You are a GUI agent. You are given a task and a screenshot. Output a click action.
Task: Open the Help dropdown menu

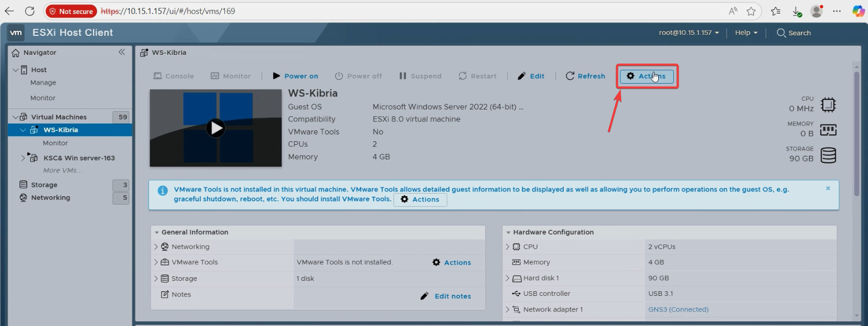746,32
